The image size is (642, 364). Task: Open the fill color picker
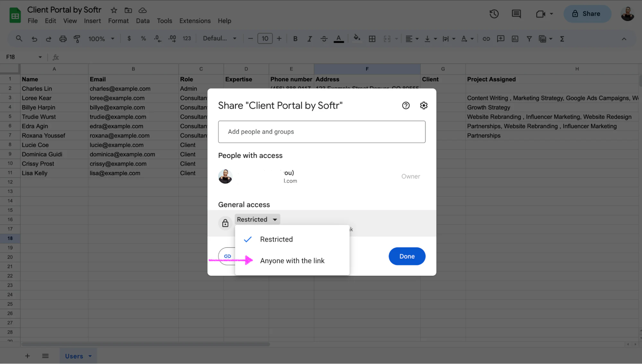click(x=356, y=39)
